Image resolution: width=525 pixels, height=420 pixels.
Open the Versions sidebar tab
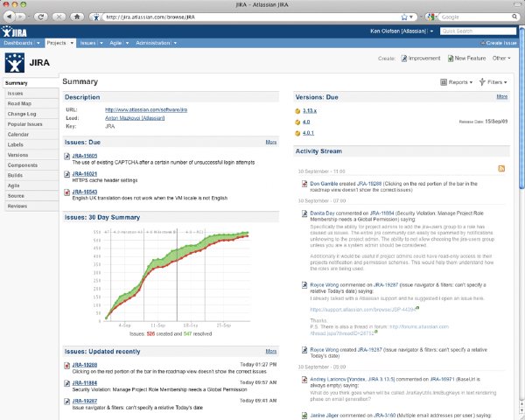31,155
